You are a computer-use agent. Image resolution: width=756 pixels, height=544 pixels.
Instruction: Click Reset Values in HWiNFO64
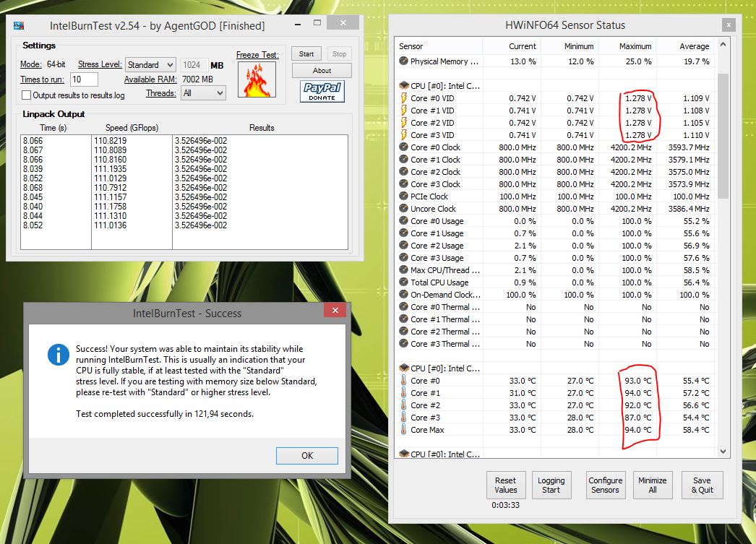pos(506,485)
